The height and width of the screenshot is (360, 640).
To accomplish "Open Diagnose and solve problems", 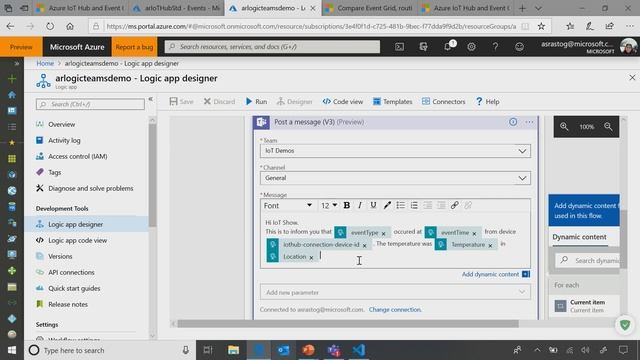I will click(91, 189).
